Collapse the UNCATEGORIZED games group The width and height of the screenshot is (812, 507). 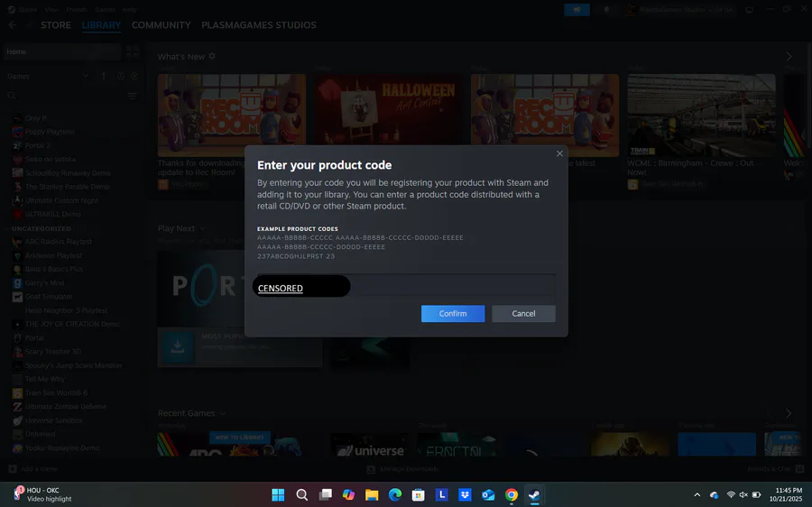(41, 228)
